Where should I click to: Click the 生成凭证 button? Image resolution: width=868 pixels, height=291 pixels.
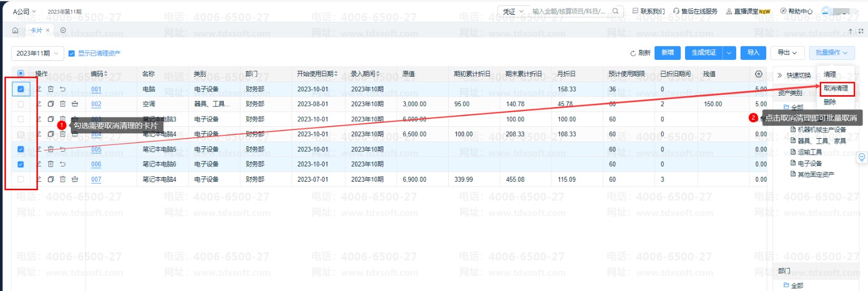click(x=704, y=53)
